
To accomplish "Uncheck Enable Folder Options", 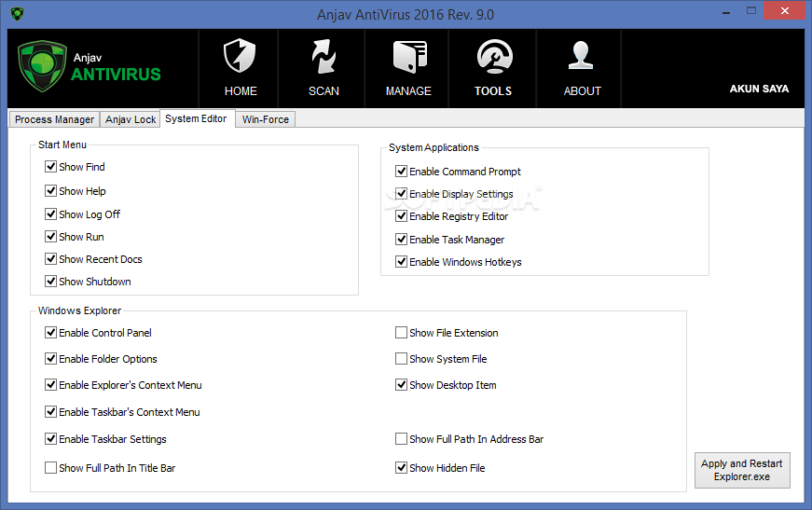I will point(50,358).
